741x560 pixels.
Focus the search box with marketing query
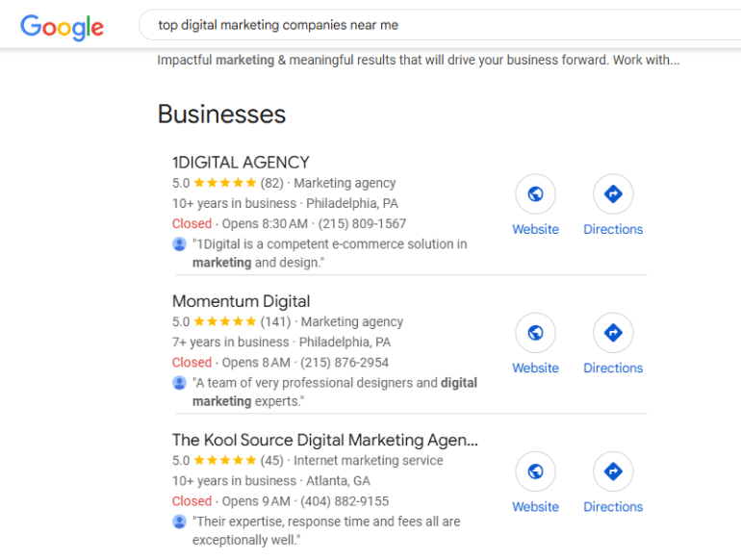(440, 25)
